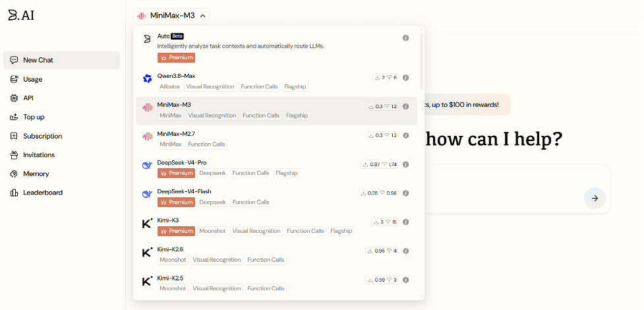Click the Premium badge under DeepSeek-V4-Flash

(176, 202)
